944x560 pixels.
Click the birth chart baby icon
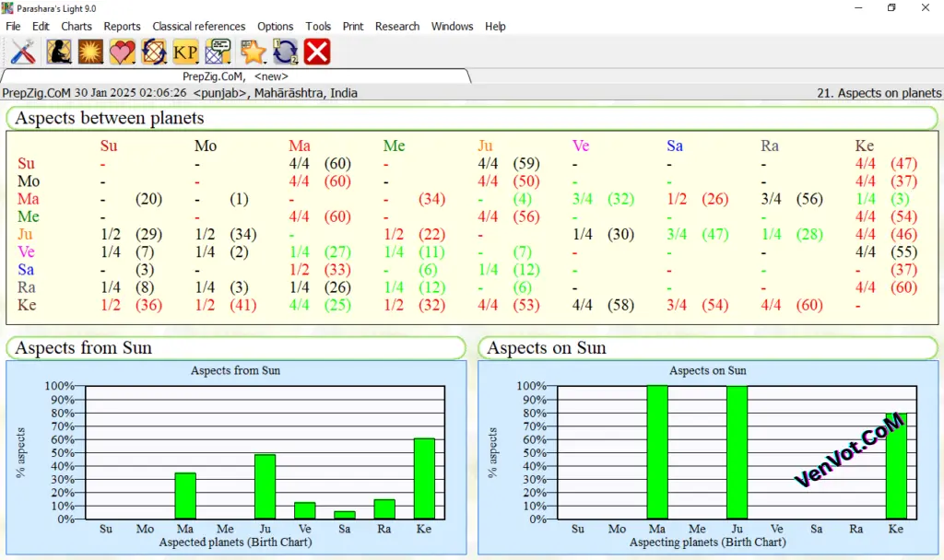coord(59,52)
